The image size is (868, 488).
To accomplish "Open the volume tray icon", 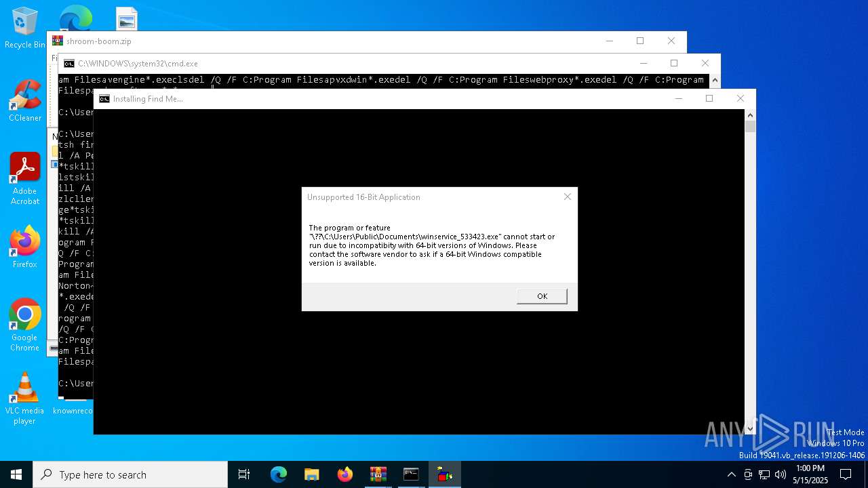I will click(x=781, y=474).
